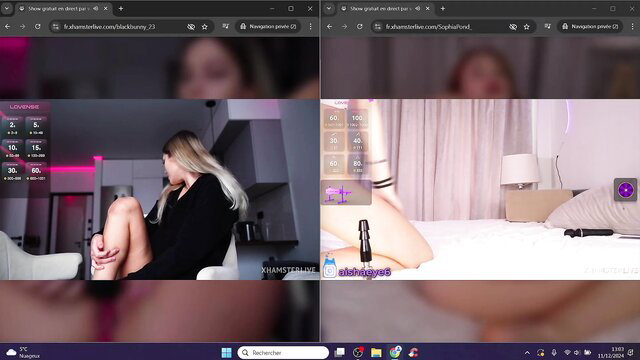Open tab search dropdown in left window

(x=7, y=9)
